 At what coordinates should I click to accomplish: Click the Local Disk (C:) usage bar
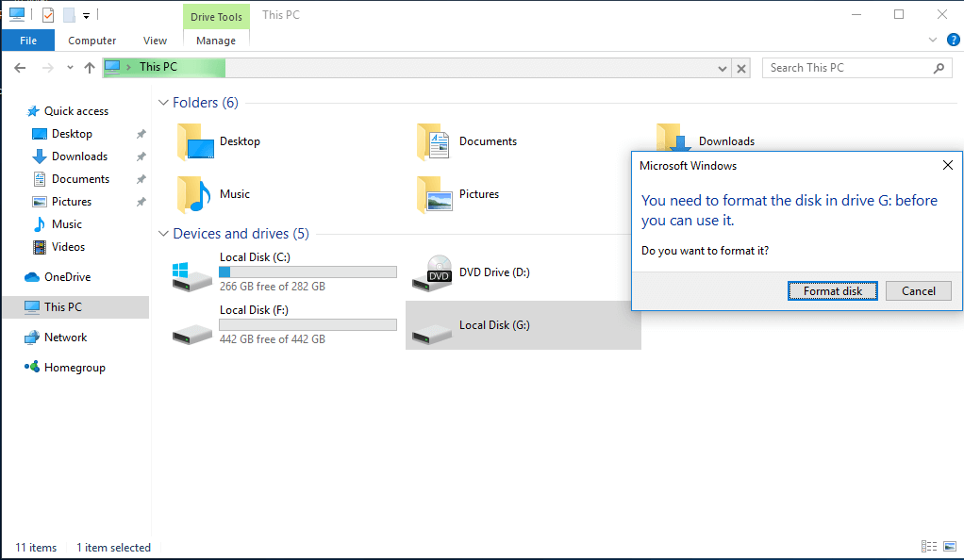point(308,272)
